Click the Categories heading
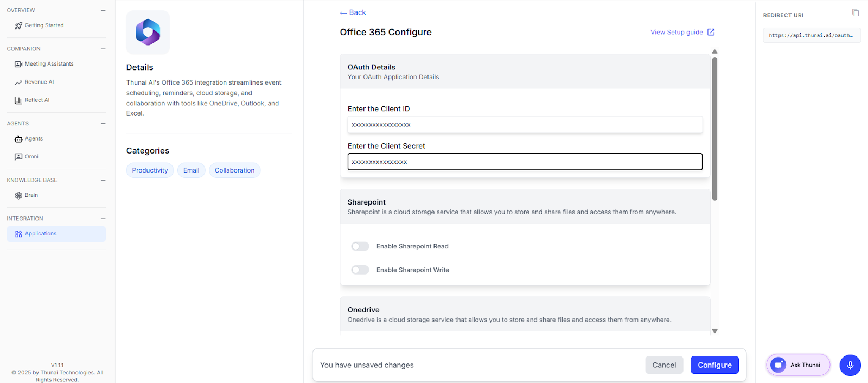 coord(148,151)
